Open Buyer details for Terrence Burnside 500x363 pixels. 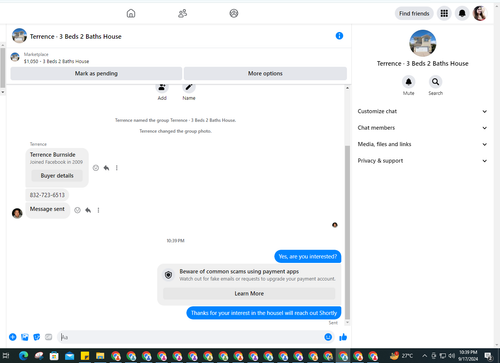(x=57, y=176)
